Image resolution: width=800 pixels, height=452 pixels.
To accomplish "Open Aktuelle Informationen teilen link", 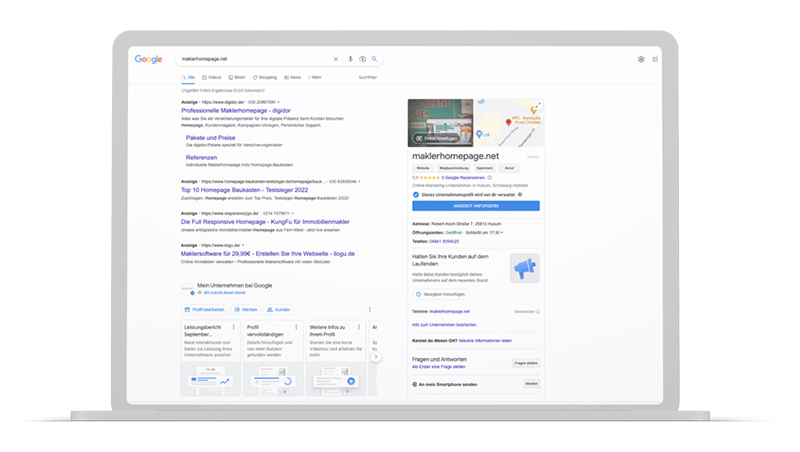I will point(485,341).
